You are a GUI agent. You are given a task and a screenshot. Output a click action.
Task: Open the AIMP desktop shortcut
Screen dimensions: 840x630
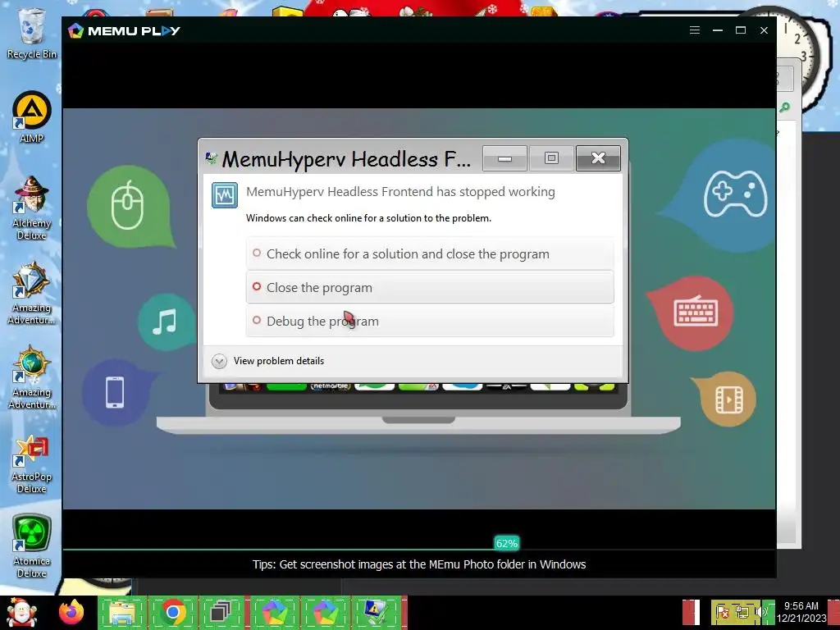(x=32, y=117)
